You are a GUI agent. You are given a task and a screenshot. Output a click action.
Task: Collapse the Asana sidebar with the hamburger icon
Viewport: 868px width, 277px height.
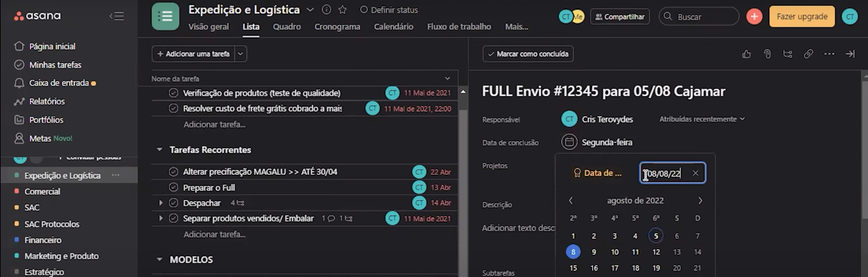[116, 16]
